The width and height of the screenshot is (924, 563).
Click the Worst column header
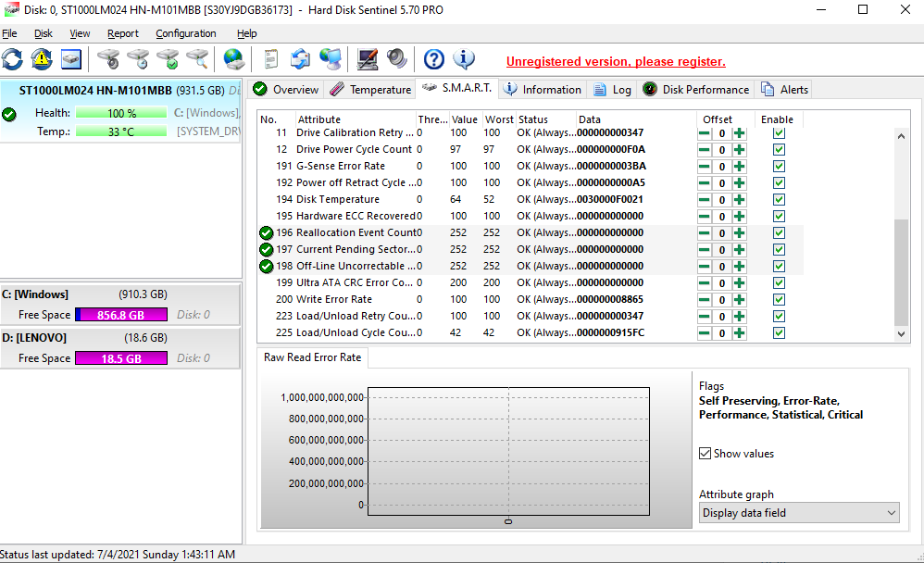[x=499, y=119]
